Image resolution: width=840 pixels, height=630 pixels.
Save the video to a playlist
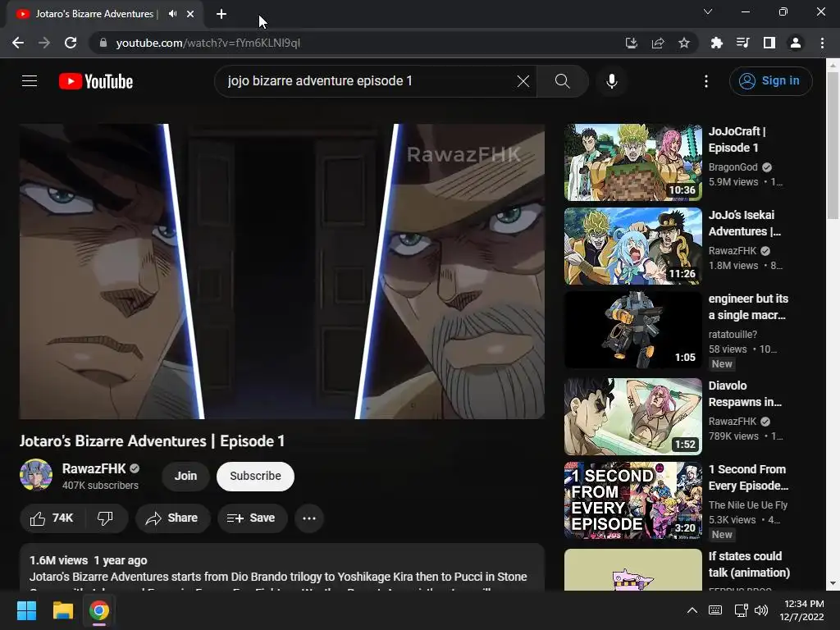pos(252,518)
